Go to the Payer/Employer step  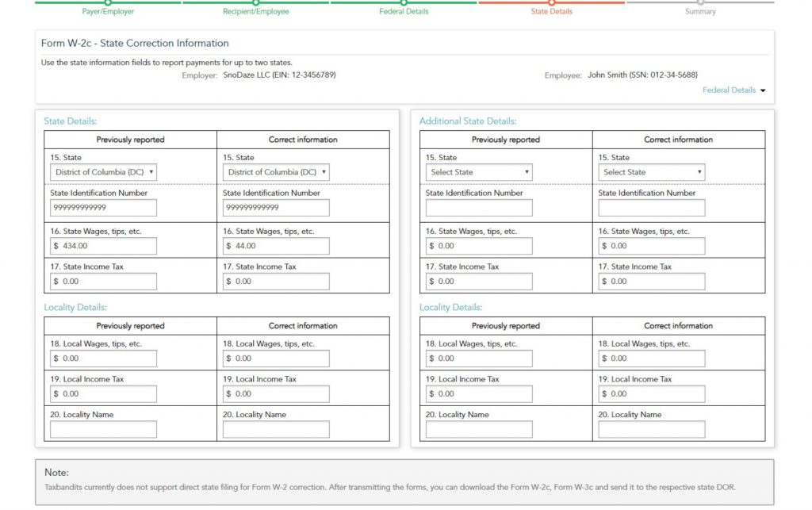(x=108, y=11)
